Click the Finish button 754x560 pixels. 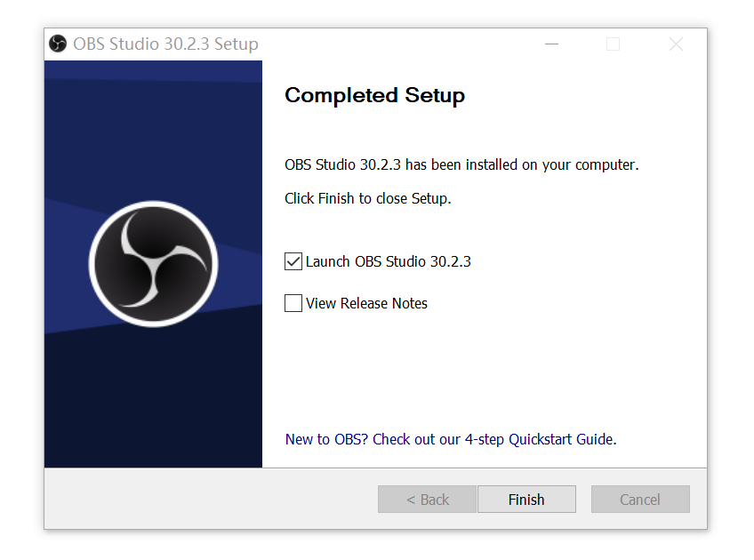pyautogui.click(x=526, y=500)
